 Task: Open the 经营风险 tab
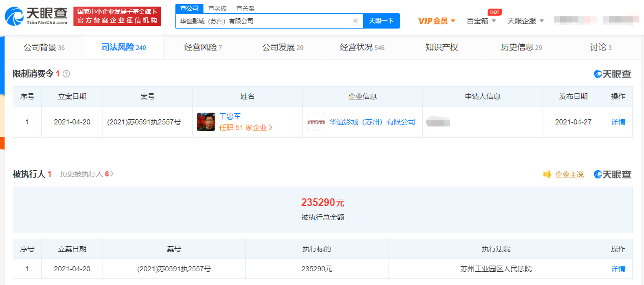click(203, 47)
